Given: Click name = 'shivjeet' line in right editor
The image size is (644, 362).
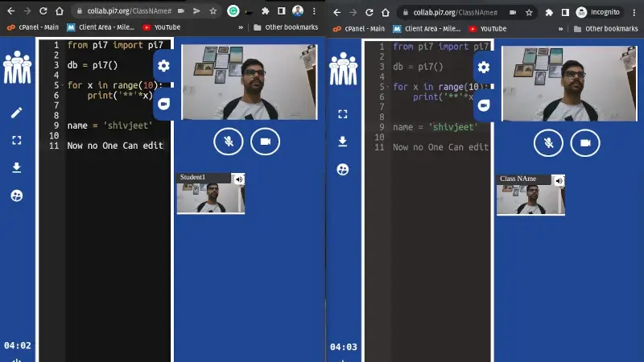Looking at the screenshot, I should (435, 127).
